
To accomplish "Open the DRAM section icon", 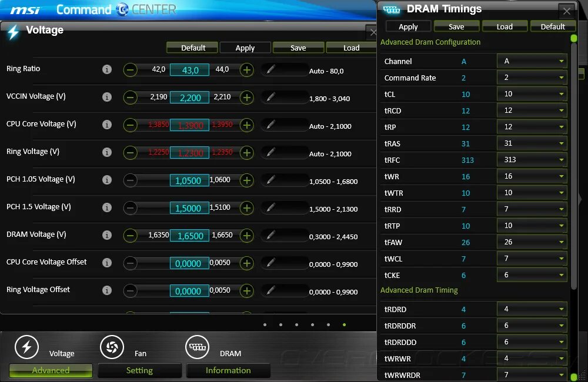I will point(198,347).
